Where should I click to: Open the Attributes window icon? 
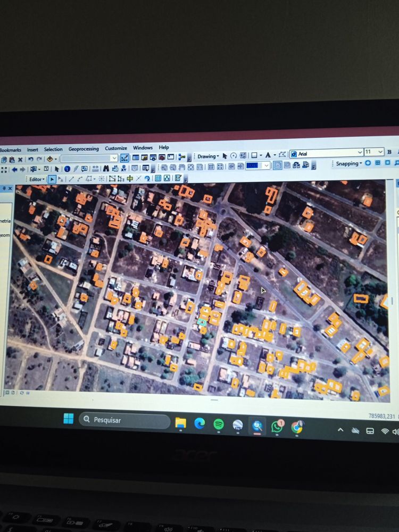(158, 178)
